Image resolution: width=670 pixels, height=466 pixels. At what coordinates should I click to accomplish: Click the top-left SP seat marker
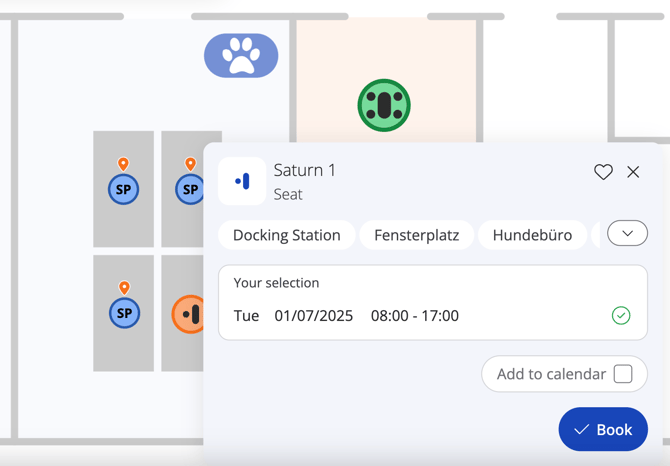click(124, 189)
